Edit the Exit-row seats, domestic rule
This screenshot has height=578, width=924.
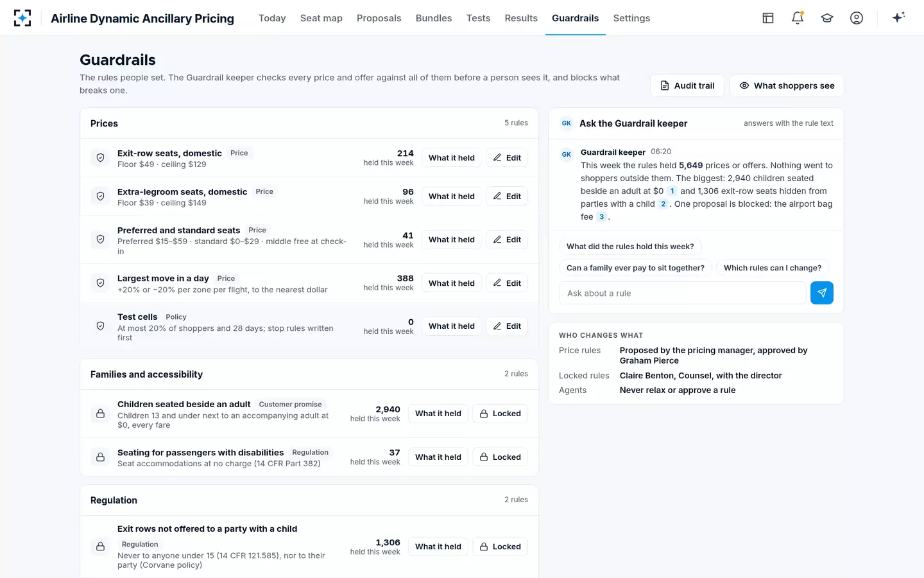tap(507, 158)
